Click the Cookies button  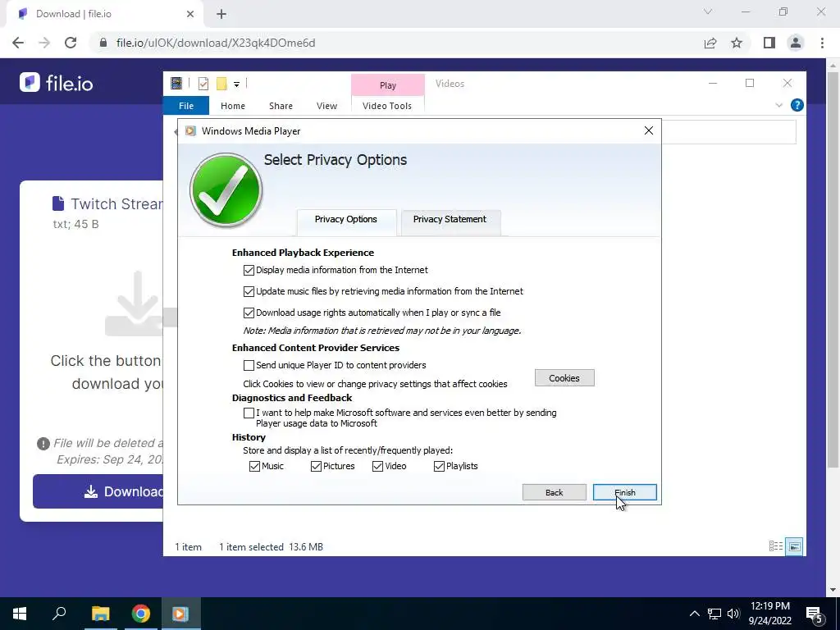pos(564,377)
